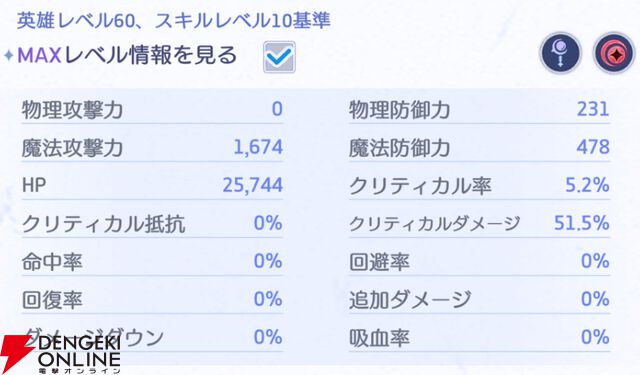This screenshot has width=640, height=375.
Task: Click the DENGEKI ONLINE logo
Action: [60, 354]
